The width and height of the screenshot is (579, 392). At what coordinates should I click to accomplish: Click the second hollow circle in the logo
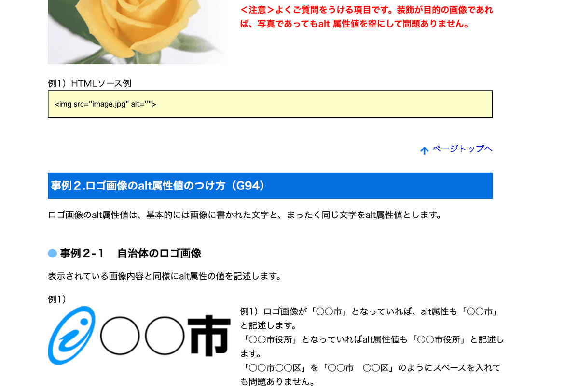click(164, 336)
